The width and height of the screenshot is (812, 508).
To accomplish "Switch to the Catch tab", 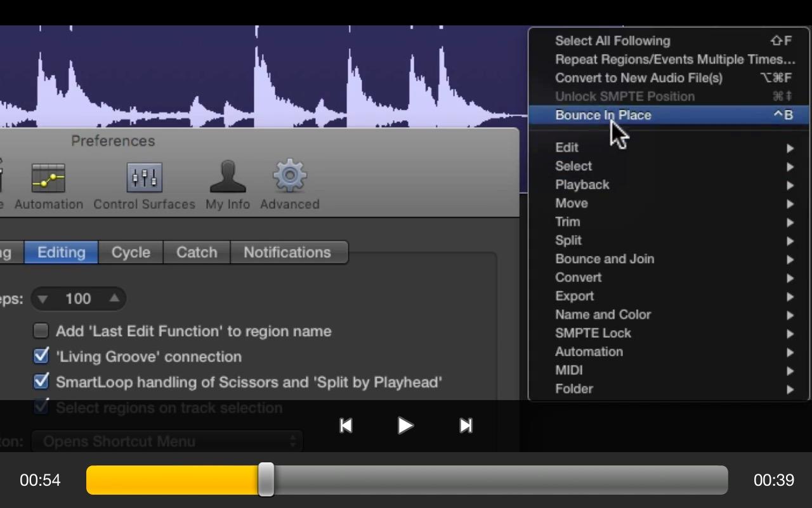I will click(197, 252).
